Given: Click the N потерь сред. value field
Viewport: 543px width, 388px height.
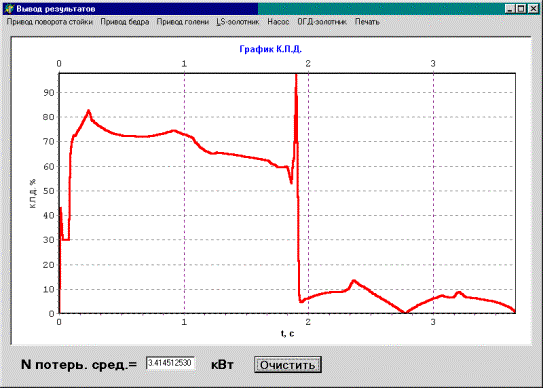Looking at the screenshot, I should [x=170, y=363].
